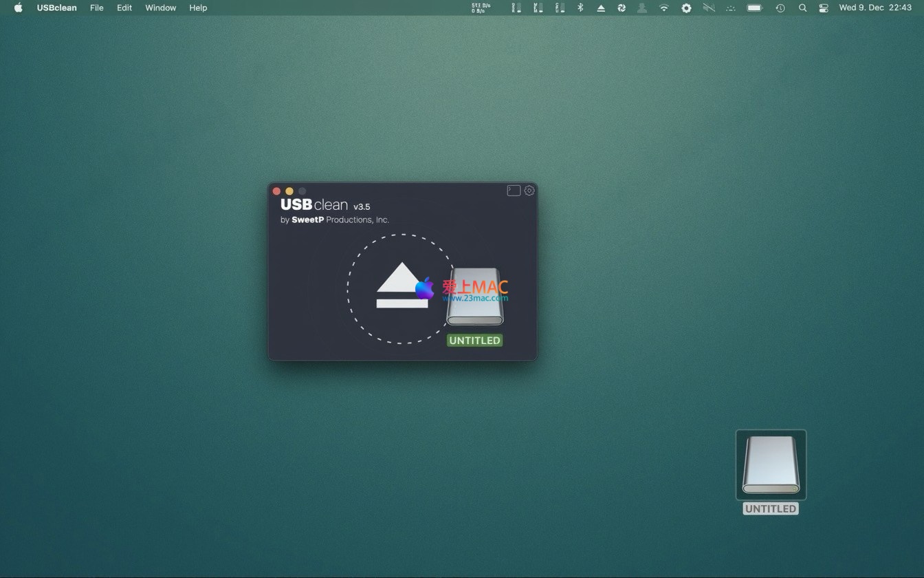Expand the Window menu

click(161, 8)
